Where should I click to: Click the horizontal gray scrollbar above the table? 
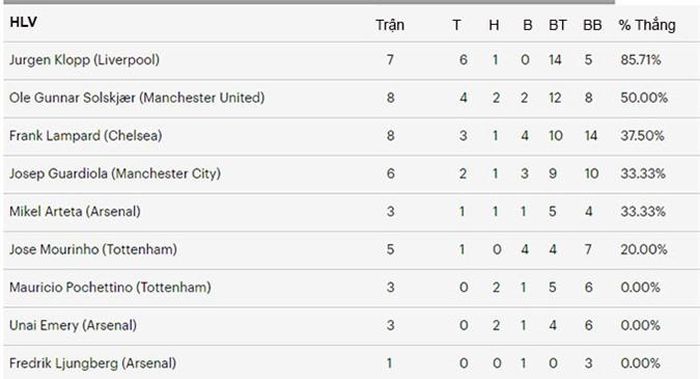click(x=309, y=2)
